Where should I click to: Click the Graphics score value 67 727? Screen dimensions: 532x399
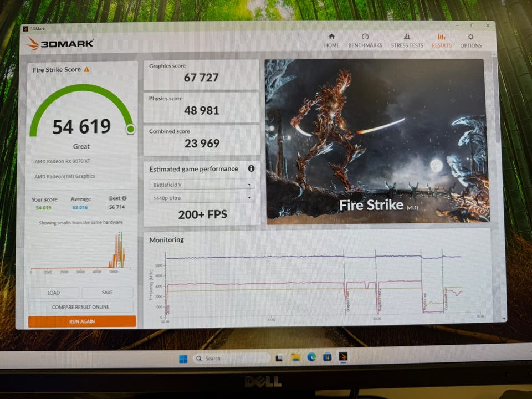(201, 78)
